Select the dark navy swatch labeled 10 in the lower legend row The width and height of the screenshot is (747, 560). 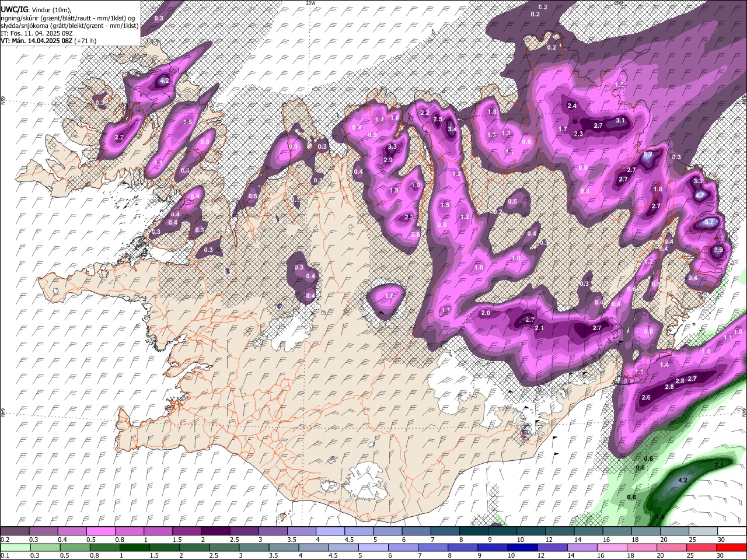522,547
